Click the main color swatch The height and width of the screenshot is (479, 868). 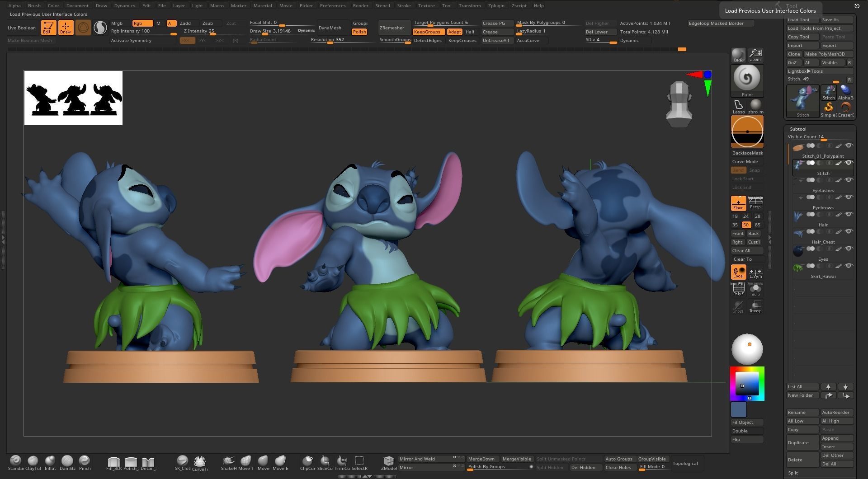(738, 409)
